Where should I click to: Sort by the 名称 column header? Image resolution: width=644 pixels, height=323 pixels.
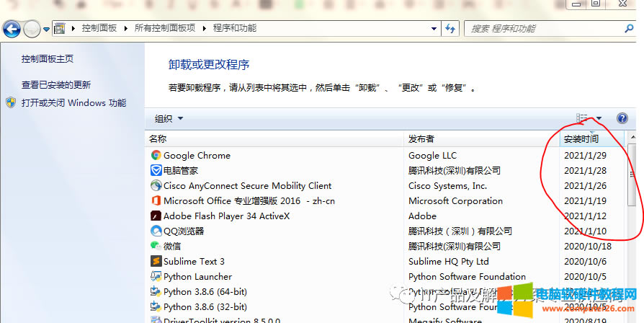(274, 139)
